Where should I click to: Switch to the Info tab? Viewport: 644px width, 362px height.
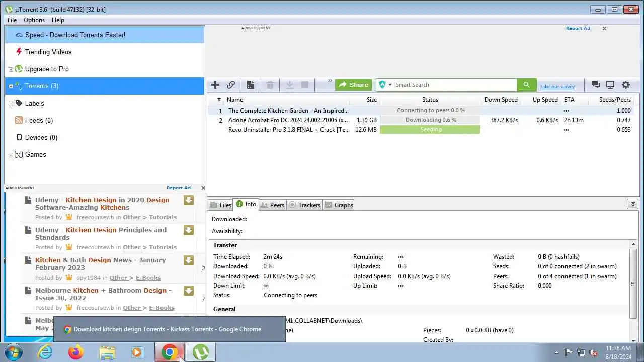point(246,204)
